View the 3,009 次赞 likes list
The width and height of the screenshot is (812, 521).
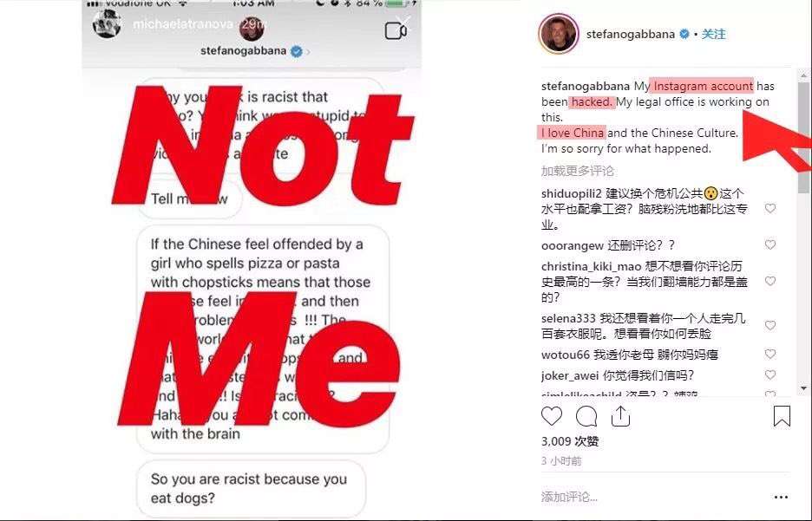[x=570, y=441]
